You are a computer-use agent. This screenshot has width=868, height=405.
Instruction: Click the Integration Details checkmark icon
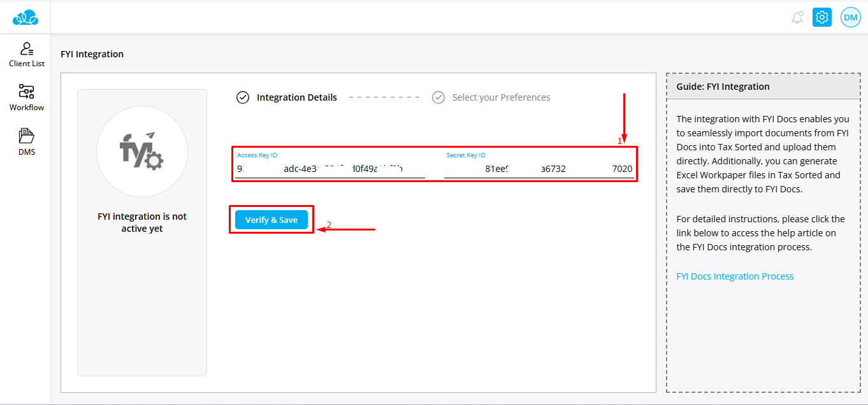point(243,97)
